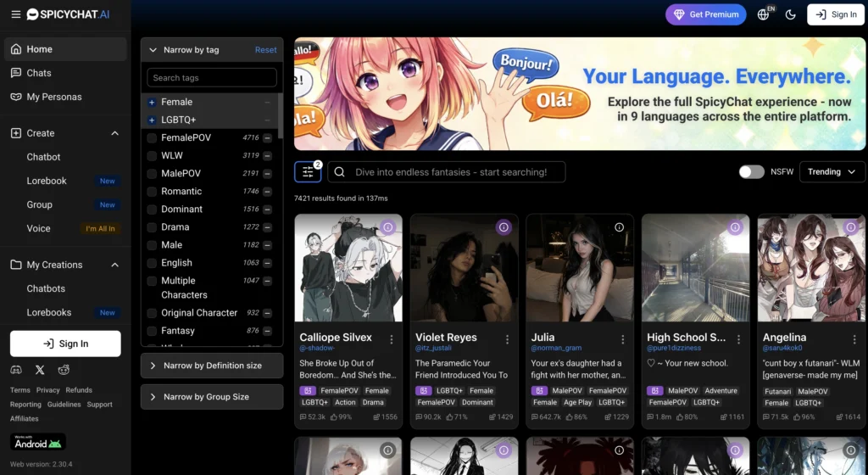The image size is (868, 475).
Task: Check the FemalePOV tag checkbox
Action: point(152,138)
